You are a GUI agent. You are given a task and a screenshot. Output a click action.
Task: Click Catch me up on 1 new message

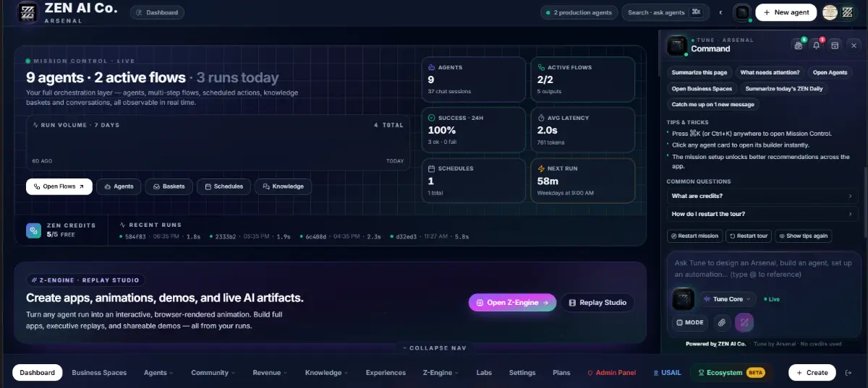coord(712,104)
